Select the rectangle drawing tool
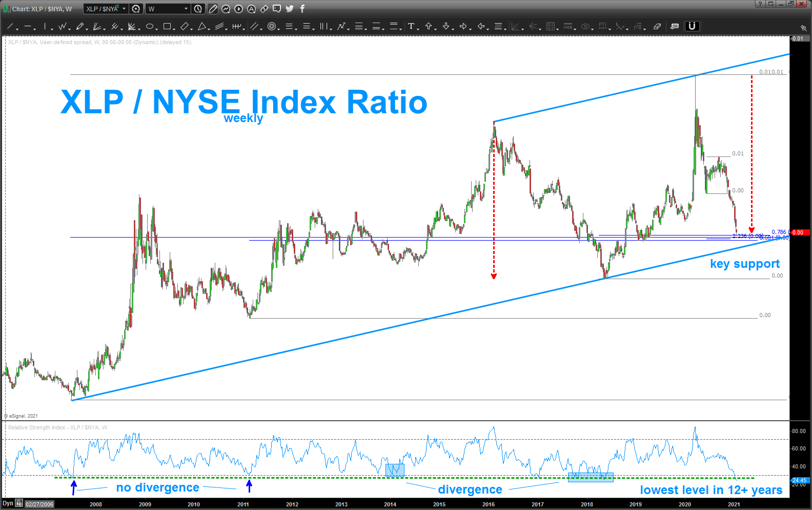The image size is (812, 510). pyautogui.click(x=167, y=26)
